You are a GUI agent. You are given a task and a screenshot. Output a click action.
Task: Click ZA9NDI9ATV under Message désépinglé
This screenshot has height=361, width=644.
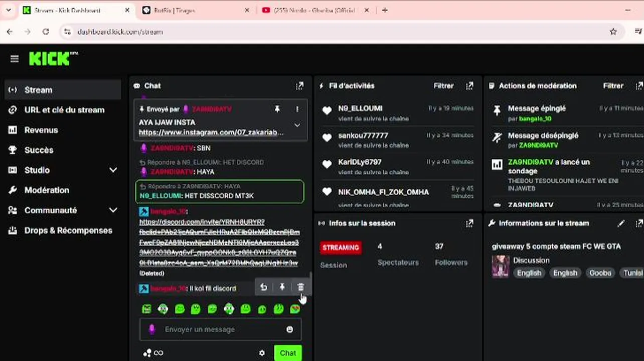pos(539,145)
